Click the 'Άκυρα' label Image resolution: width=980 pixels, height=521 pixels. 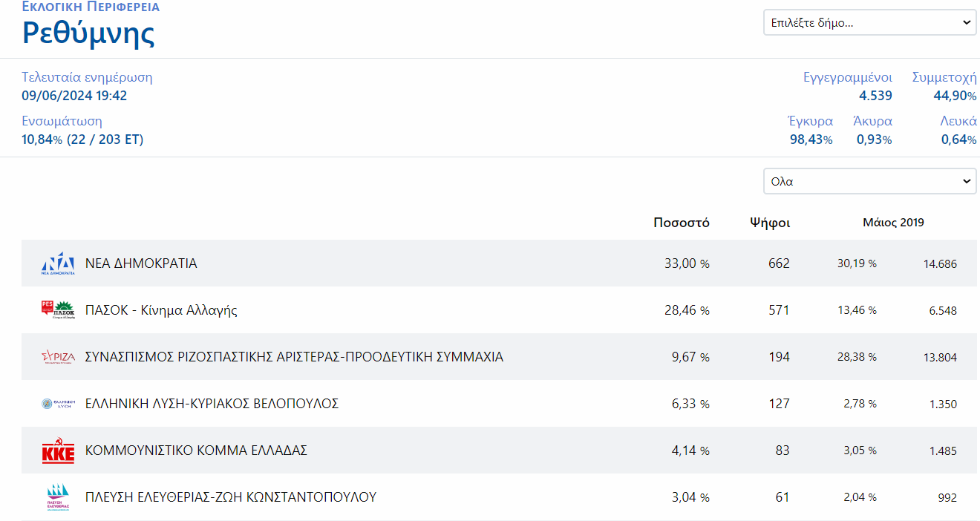(872, 121)
